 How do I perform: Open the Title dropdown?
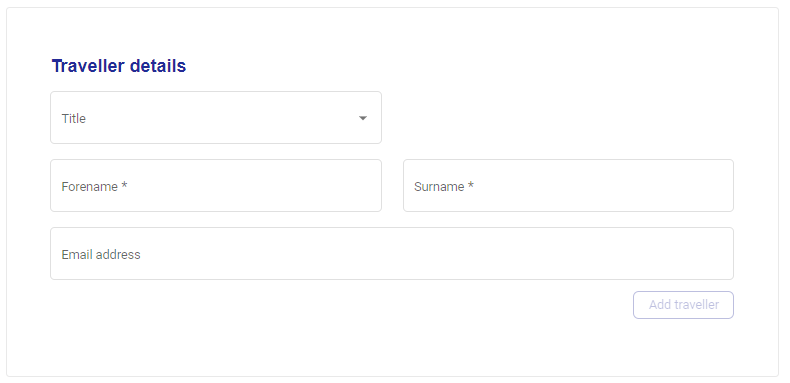click(x=216, y=117)
